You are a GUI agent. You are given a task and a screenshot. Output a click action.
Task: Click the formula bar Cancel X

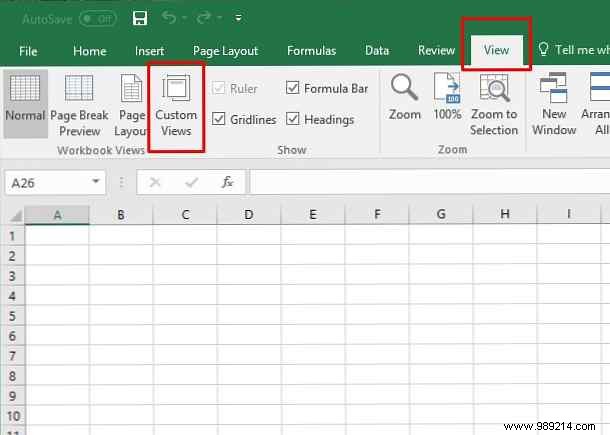point(155,182)
